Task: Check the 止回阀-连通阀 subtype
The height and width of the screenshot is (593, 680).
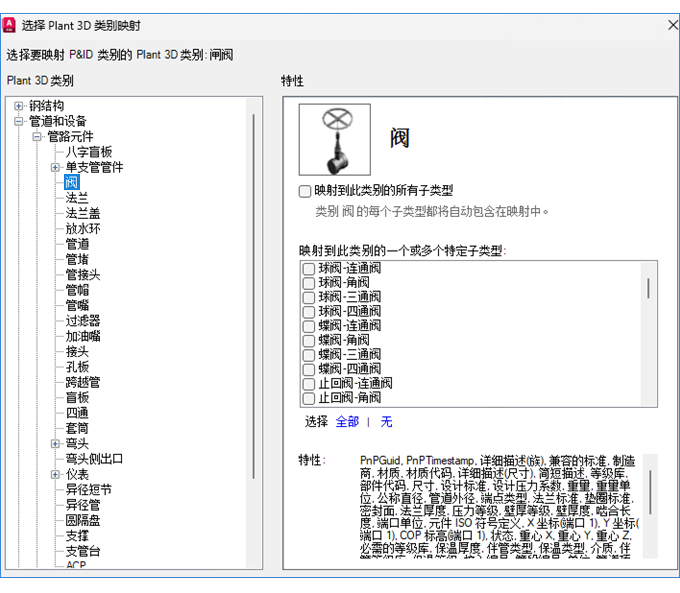Action: pos(308,383)
